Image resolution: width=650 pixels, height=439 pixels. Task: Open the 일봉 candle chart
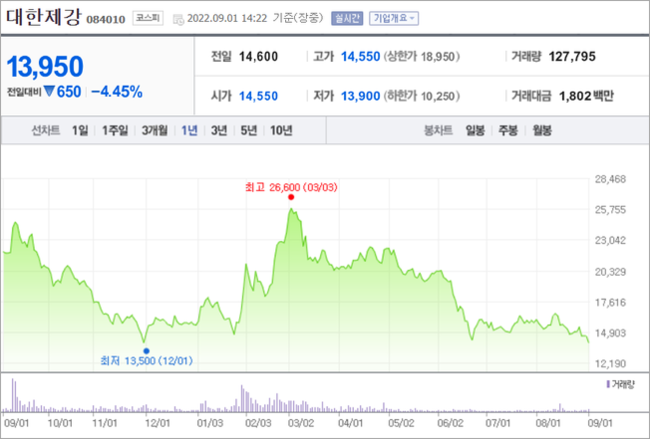click(x=475, y=131)
